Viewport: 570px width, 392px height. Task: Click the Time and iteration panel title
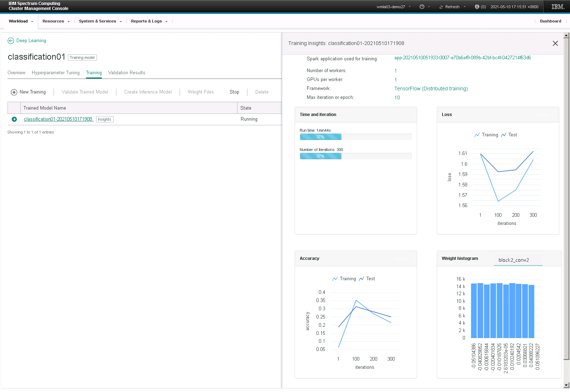pos(318,115)
